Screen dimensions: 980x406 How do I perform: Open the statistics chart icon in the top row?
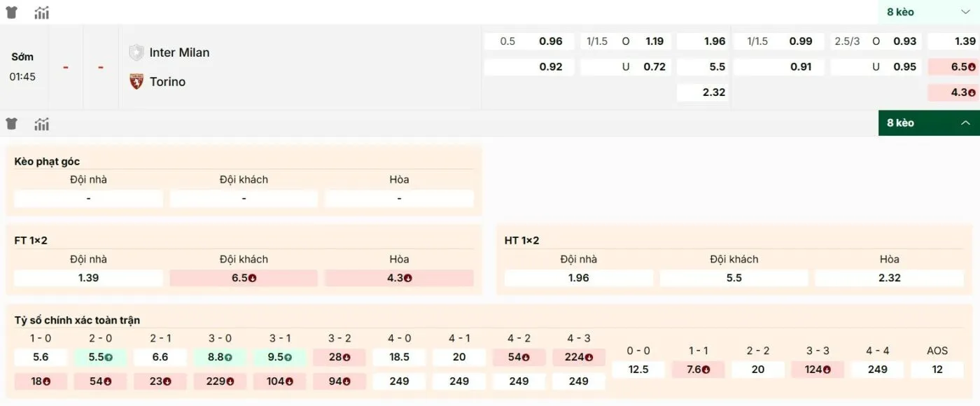pyautogui.click(x=41, y=12)
